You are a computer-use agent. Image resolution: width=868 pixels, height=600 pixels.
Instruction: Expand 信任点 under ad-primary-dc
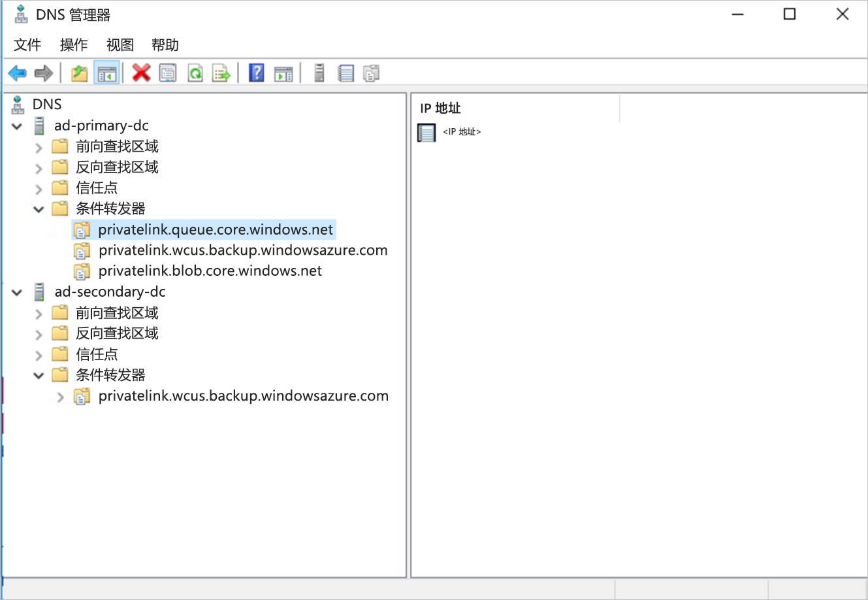(x=39, y=190)
